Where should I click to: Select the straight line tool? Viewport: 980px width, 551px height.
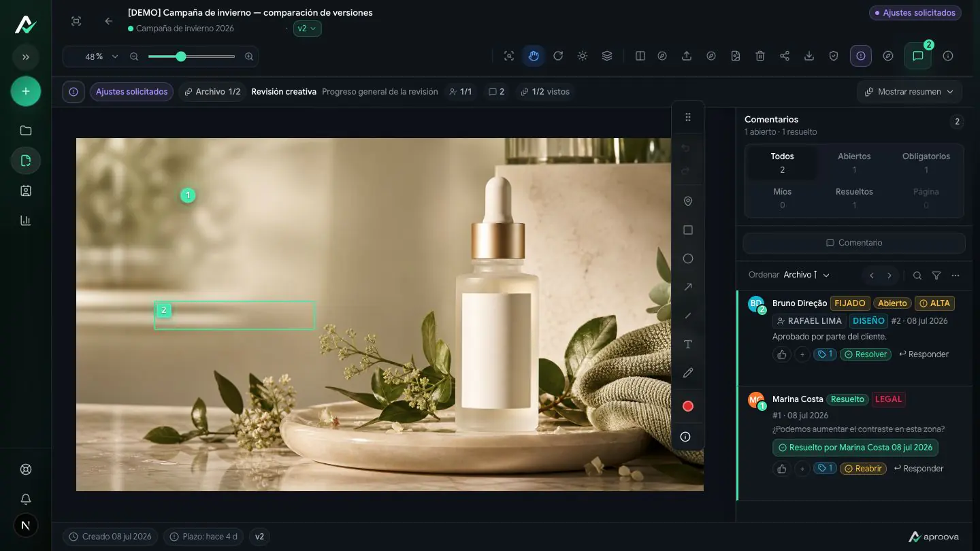tap(688, 316)
